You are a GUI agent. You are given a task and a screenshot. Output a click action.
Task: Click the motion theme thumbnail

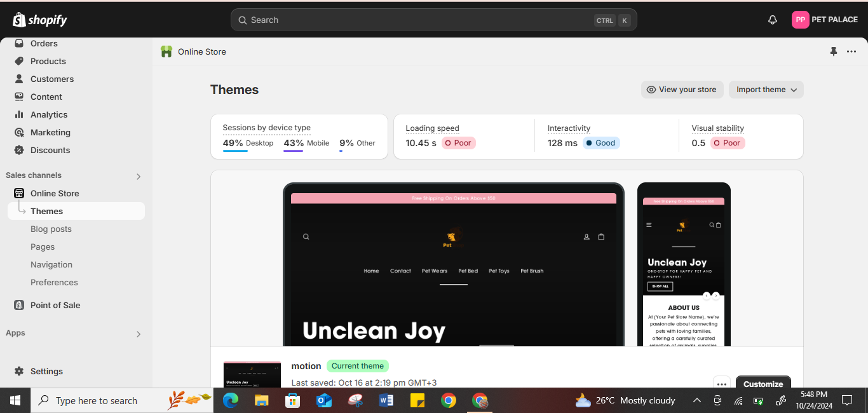point(252,375)
